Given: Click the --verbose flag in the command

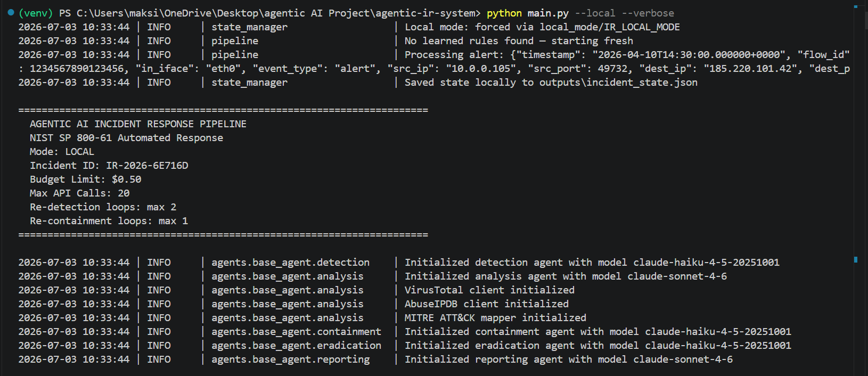Looking at the screenshot, I should 648,13.
